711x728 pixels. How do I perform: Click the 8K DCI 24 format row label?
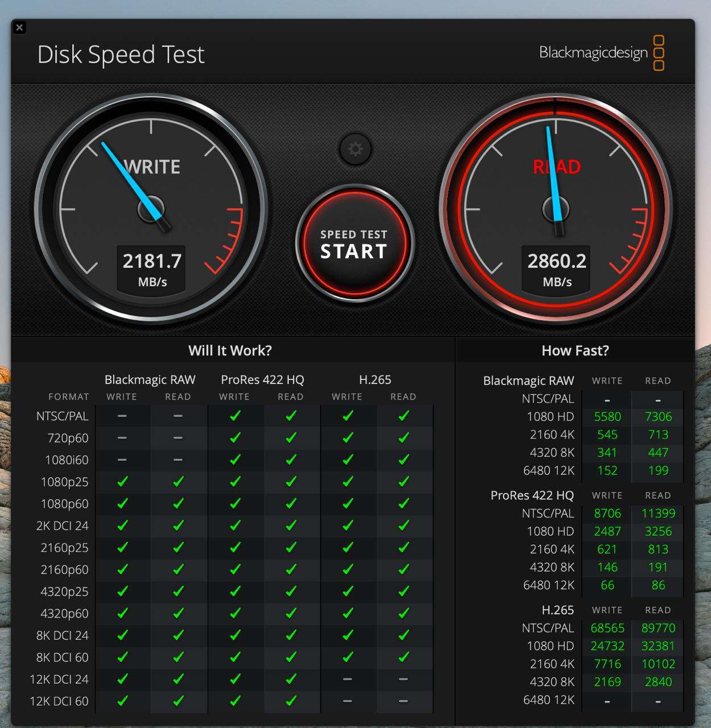click(62, 635)
